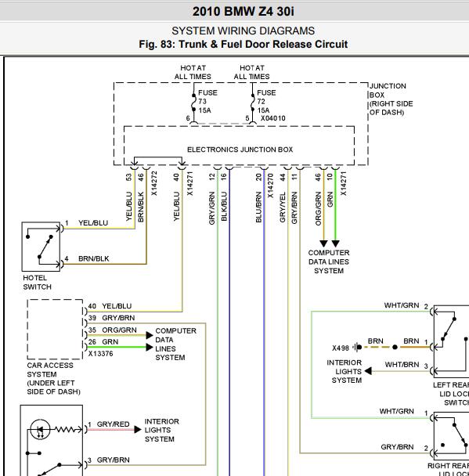Click '39 GRY/BRN' pin label
Viewport: 469px width, 476px height.
111,318
